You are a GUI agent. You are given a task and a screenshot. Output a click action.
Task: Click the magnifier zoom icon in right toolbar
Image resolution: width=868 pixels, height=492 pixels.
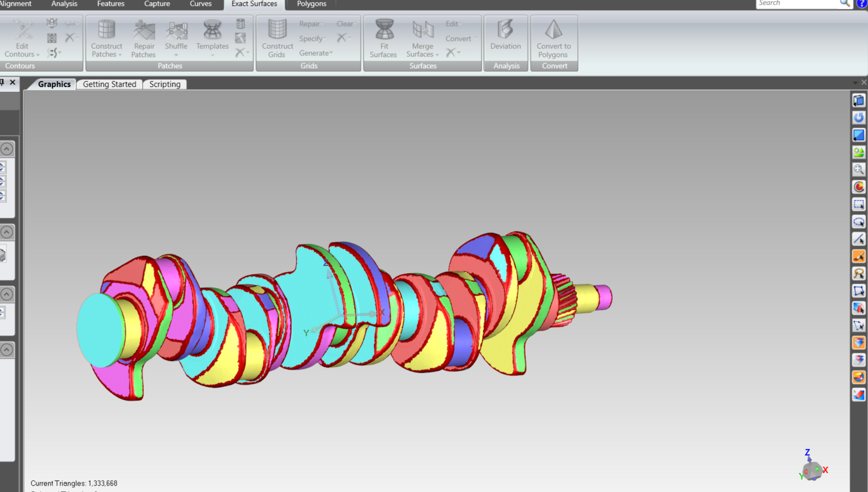point(858,170)
